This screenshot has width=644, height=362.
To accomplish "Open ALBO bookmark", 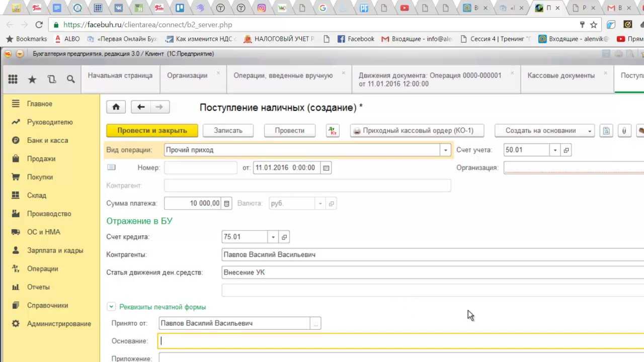I will pyautogui.click(x=67, y=39).
